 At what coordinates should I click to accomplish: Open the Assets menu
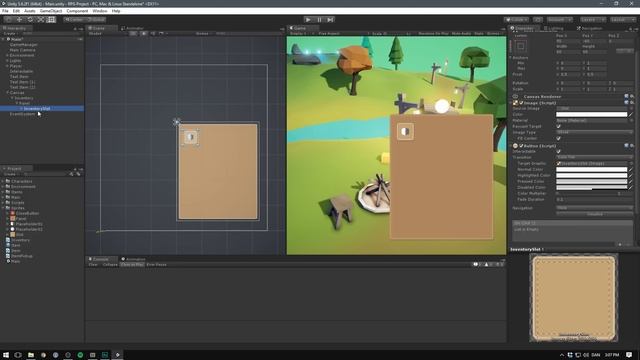[29, 11]
